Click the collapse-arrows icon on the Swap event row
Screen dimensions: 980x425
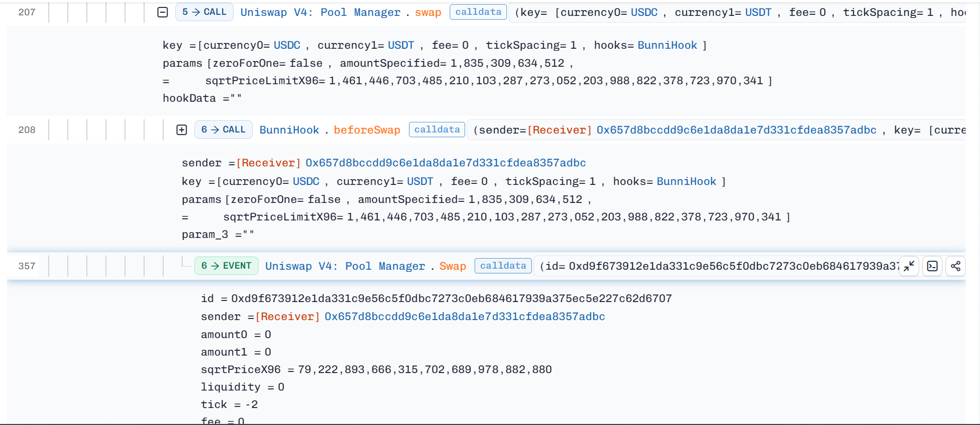point(909,266)
